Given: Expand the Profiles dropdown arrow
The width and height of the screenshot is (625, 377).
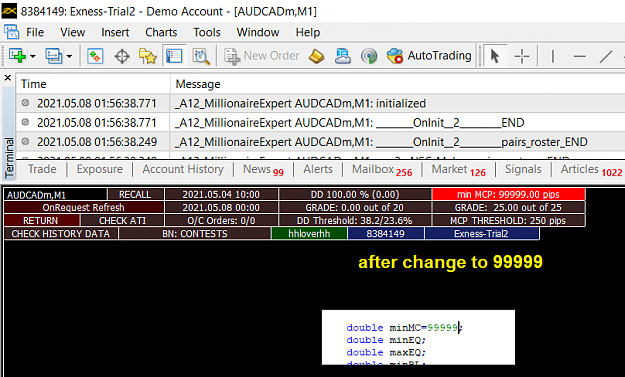Looking at the screenshot, I should point(69,56).
